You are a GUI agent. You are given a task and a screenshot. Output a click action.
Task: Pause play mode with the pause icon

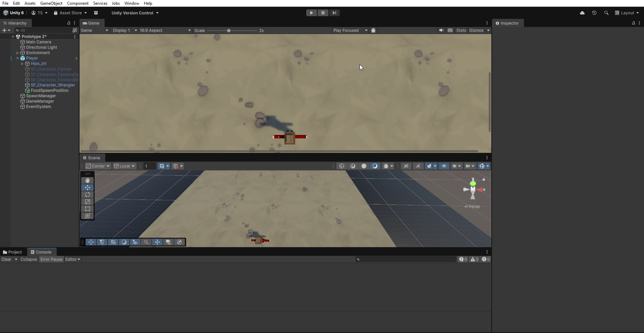323,13
